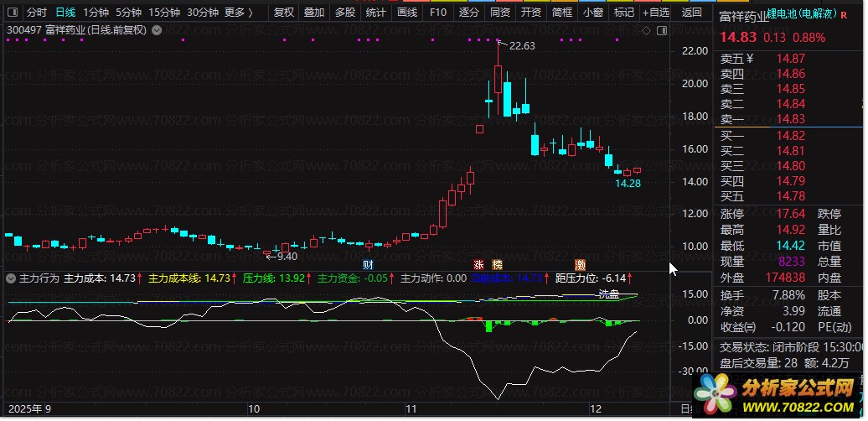Switch to the 30分钟 timeframe
This screenshot has width=868, height=421.
tap(203, 13)
